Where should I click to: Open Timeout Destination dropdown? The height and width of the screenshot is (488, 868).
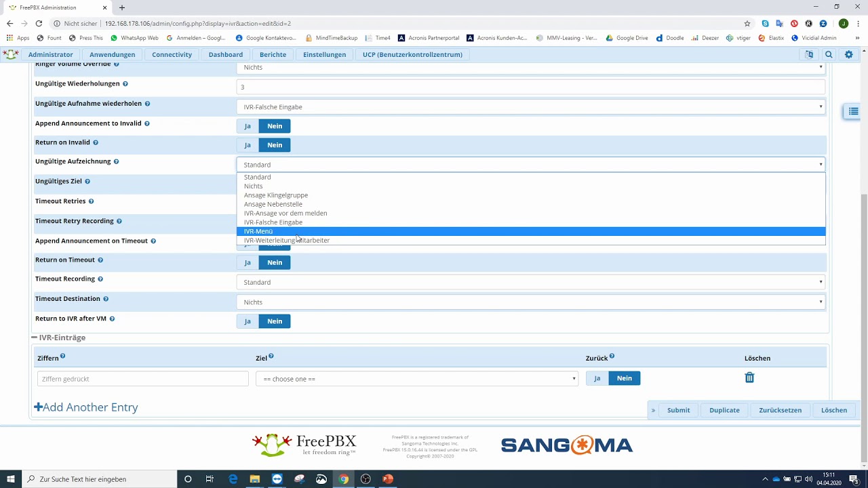click(x=531, y=302)
